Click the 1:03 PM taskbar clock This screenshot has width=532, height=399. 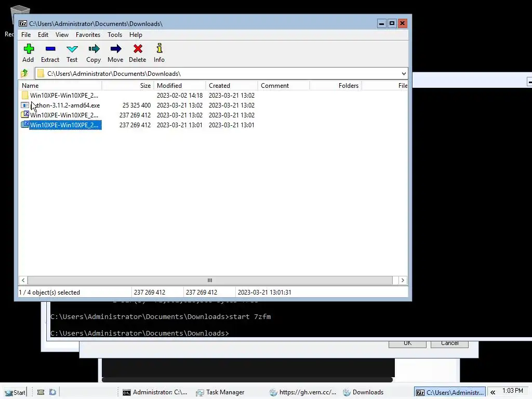pyautogui.click(x=512, y=391)
